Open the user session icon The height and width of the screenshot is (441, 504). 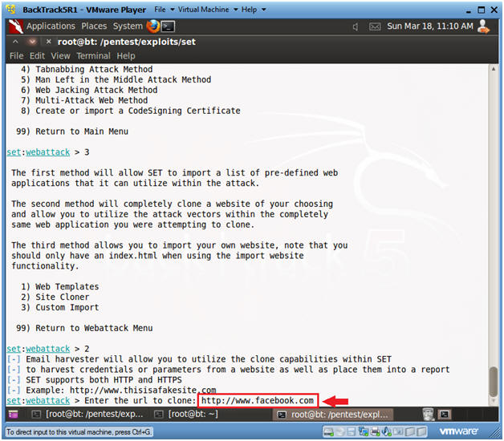[x=484, y=26]
